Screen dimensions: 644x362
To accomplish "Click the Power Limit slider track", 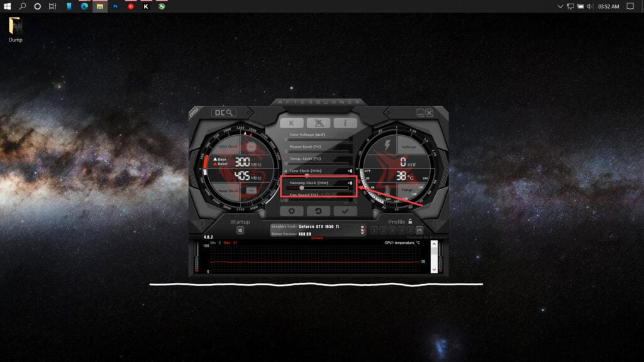I will point(319,151).
